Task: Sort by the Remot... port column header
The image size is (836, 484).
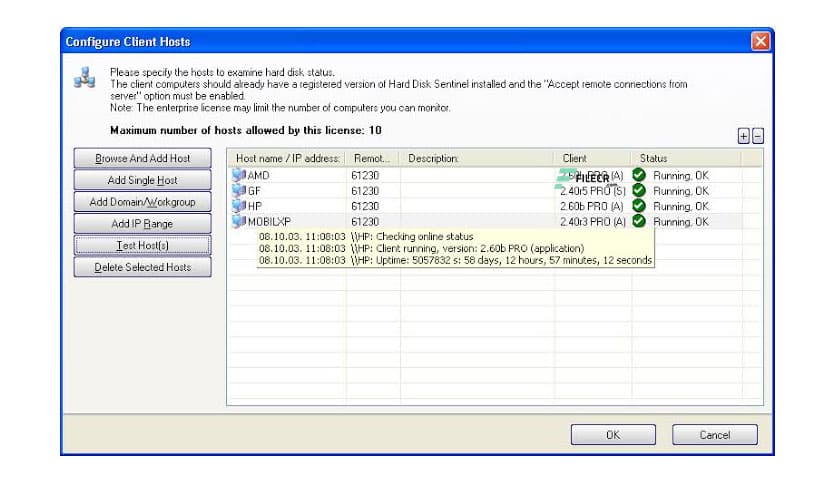Action: tap(373, 158)
